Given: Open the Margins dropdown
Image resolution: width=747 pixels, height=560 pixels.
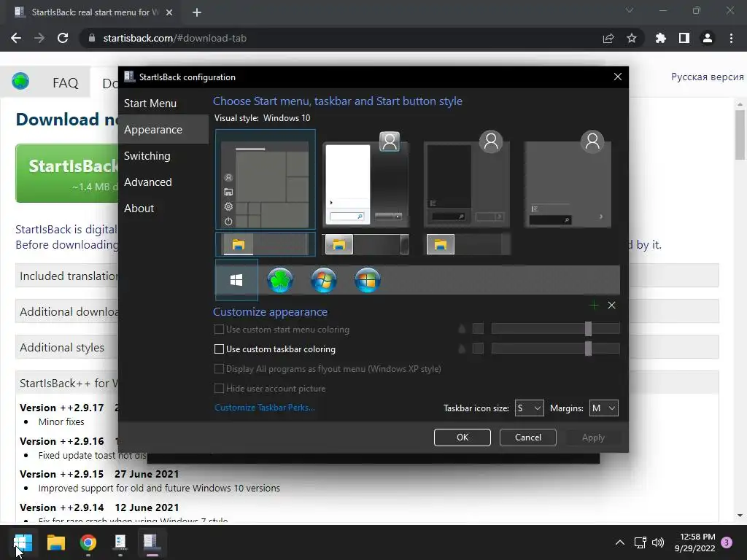Looking at the screenshot, I should coord(603,408).
